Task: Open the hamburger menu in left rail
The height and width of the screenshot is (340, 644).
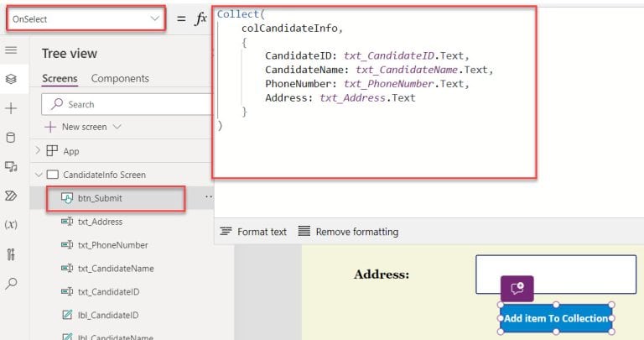Action: (11, 50)
